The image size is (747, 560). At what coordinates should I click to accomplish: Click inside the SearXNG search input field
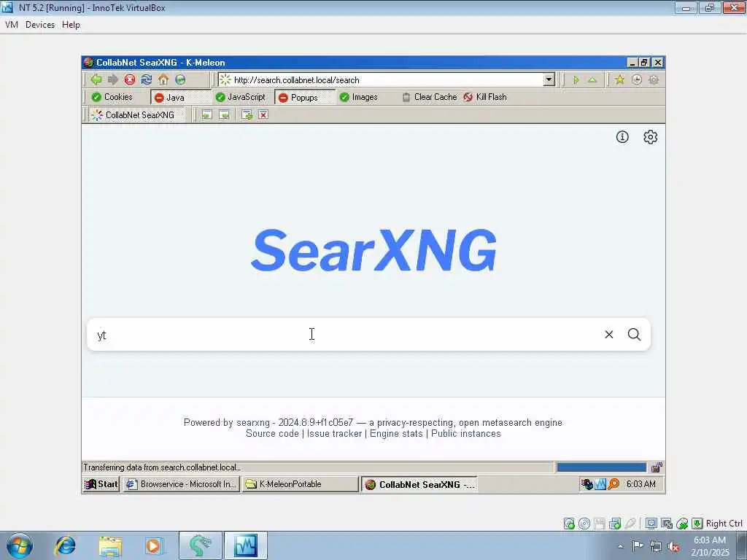(x=348, y=335)
